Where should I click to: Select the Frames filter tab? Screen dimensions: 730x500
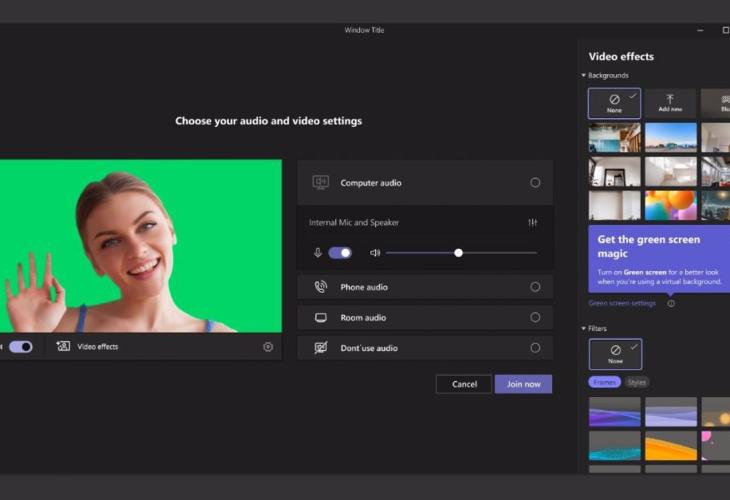tap(604, 382)
